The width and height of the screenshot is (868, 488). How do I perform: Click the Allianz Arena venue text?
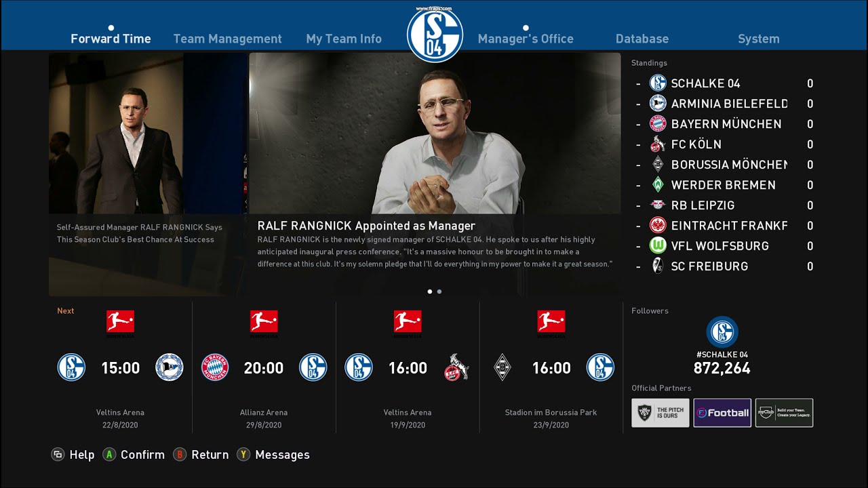(264, 412)
